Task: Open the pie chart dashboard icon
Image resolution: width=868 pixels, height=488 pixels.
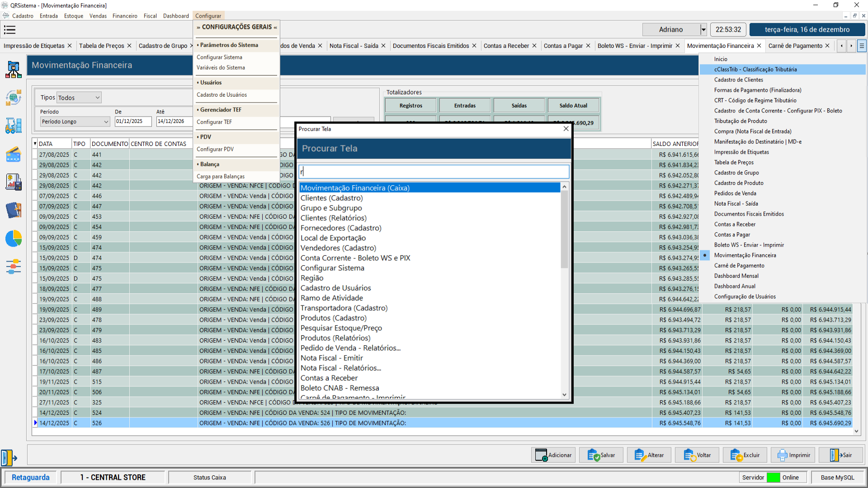Action: point(14,238)
